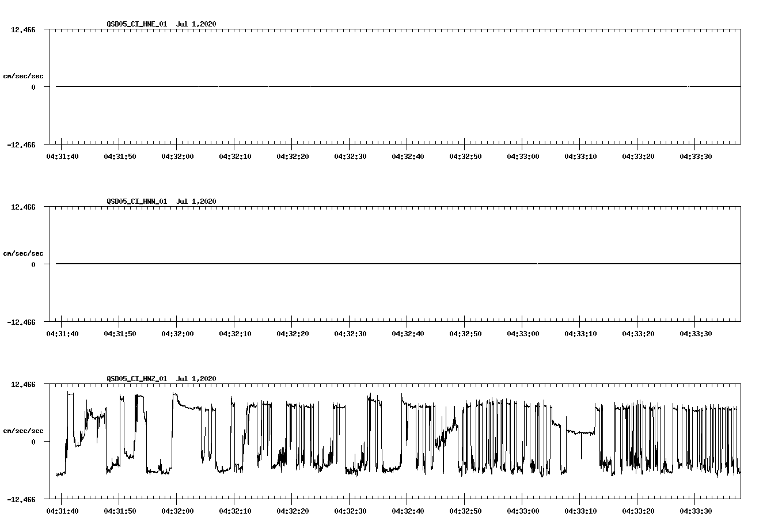The image size is (782, 532).
Task: Pick 04:32:00 time label under HNZ plot
Action: coord(177,511)
